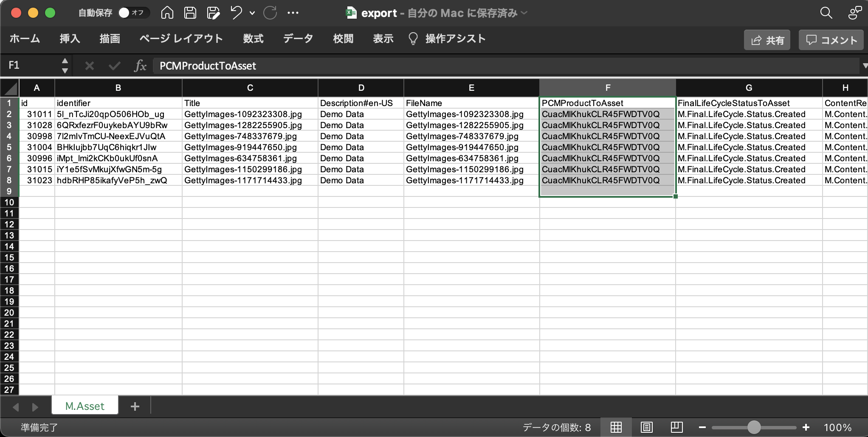Screen dimensions: 868x437
Task: Click the cancel X formula icon
Action: [89, 66]
